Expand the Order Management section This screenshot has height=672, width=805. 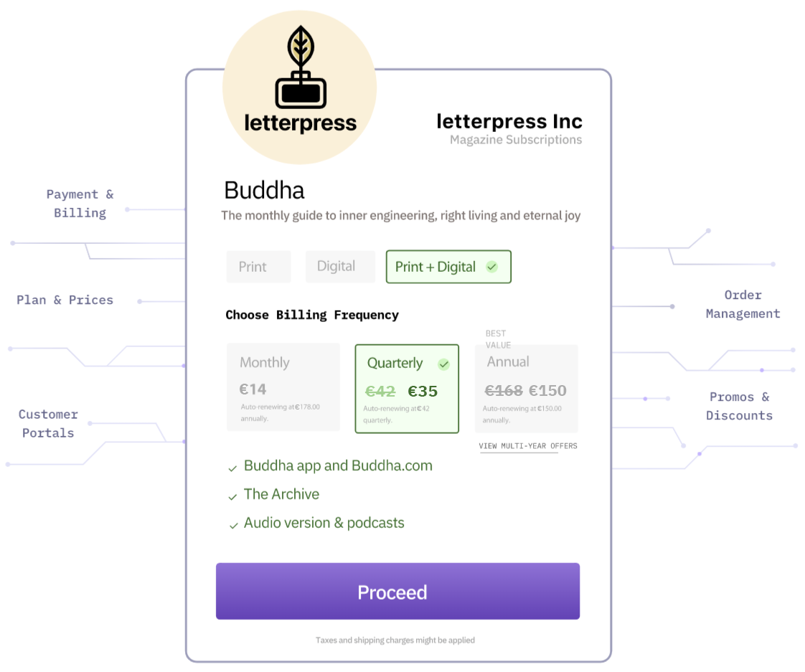[x=743, y=304]
